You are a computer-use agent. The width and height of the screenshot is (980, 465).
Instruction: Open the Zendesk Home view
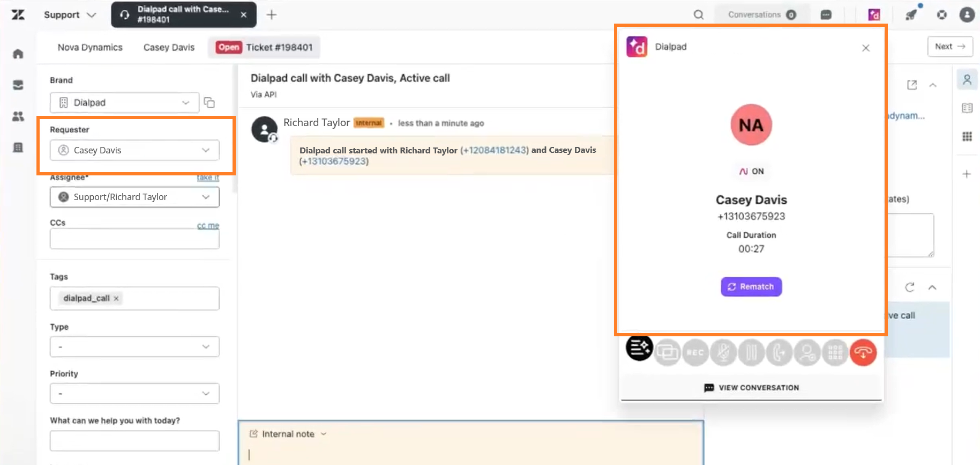[x=18, y=54]
